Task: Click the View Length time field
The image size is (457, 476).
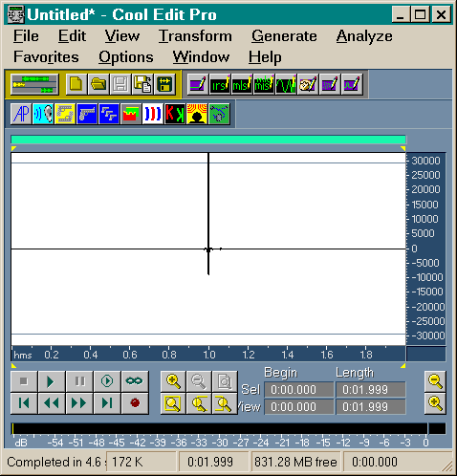Action: (371, 407)
